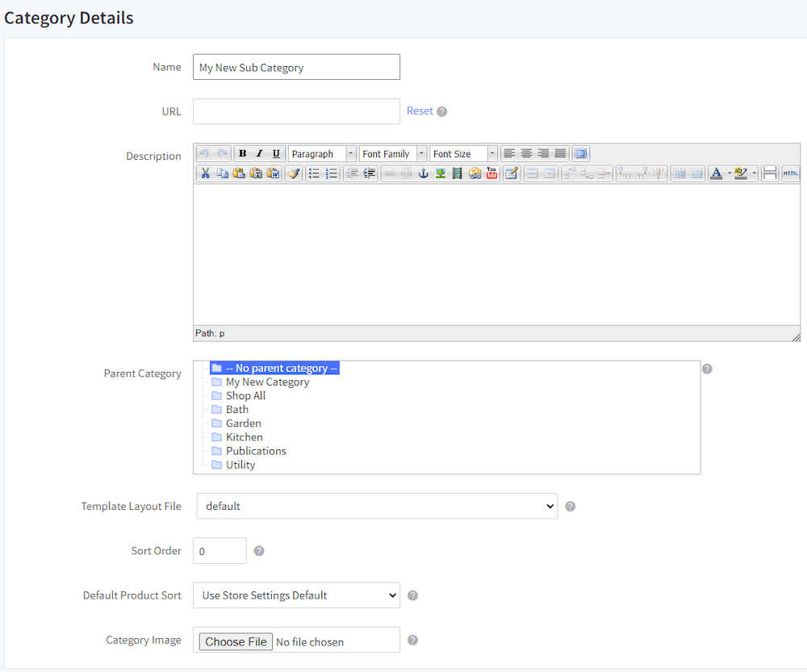Click the Redo icon in editor toolbar

(223, 153)
